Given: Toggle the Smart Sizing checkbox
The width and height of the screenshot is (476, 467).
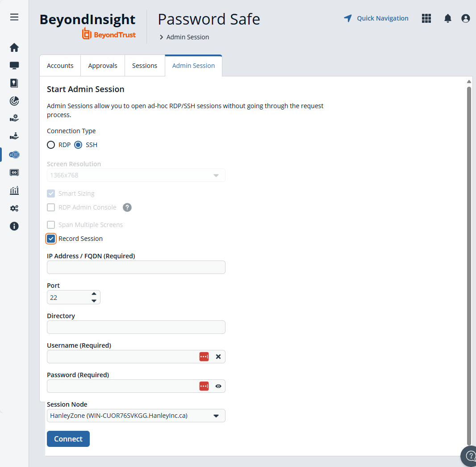Looking at the screenshot, I should click(x=51, y=194).
